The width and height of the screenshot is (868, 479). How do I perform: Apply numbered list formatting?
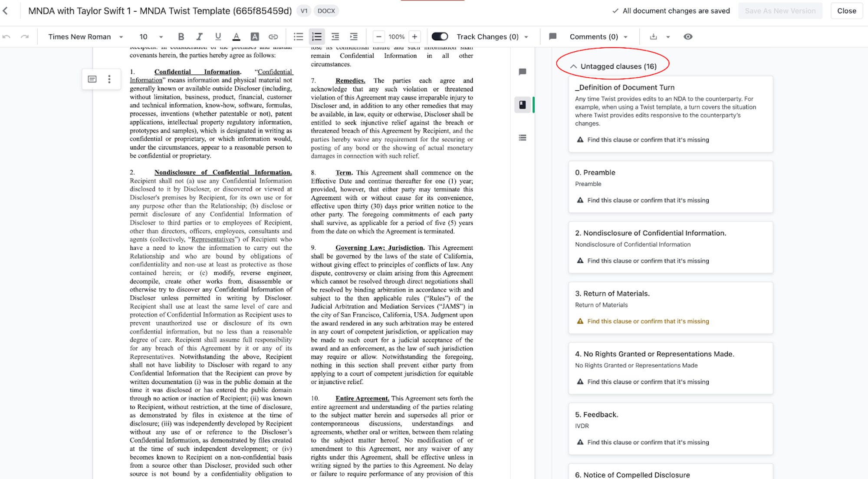(317, 37)
